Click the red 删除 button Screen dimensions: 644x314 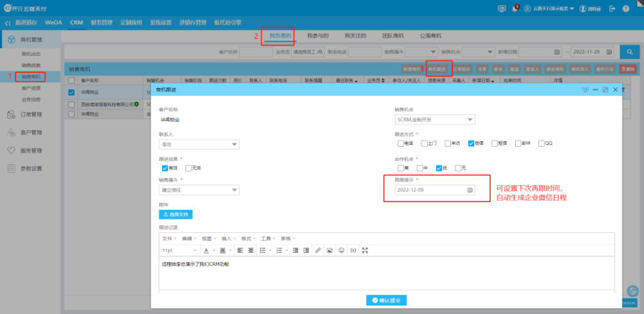628,69
